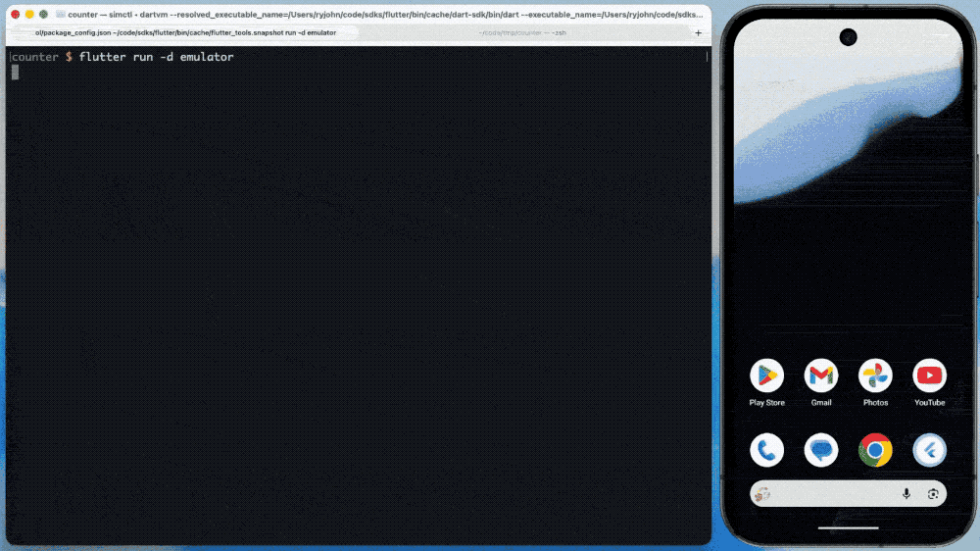The height and width of the screenshot is (551, 980).
Task: Click the terminal window title text
Action: click(x=385, y=15)
